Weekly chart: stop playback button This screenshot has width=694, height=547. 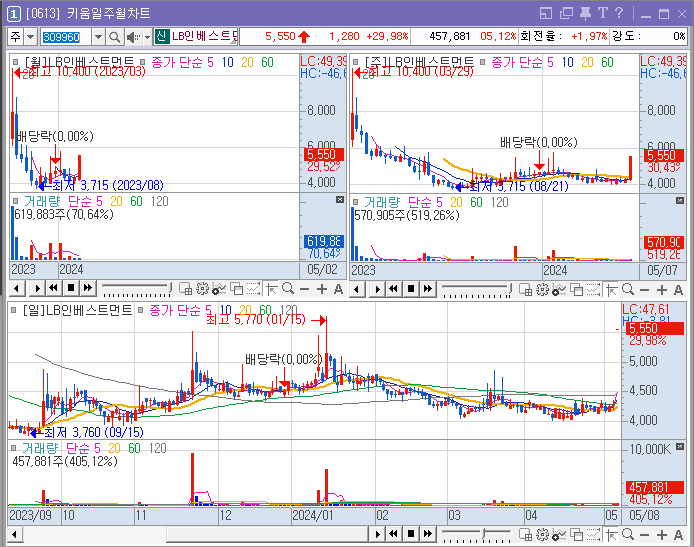click(411, 289)
